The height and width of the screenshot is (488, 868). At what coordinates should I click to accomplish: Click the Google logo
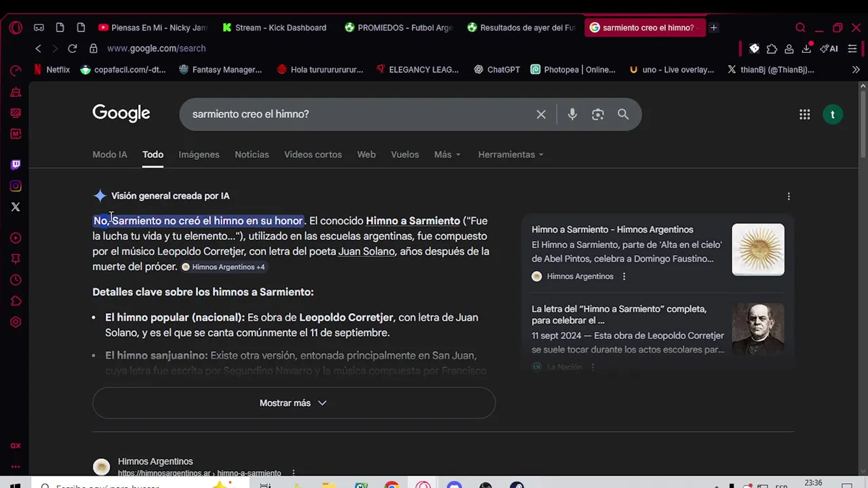coord(121,113)
